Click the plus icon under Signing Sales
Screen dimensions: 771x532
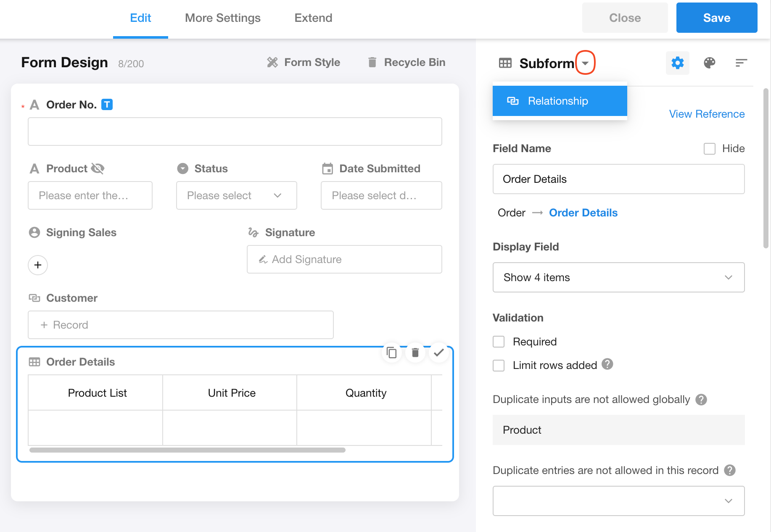[x=38, y=265]
